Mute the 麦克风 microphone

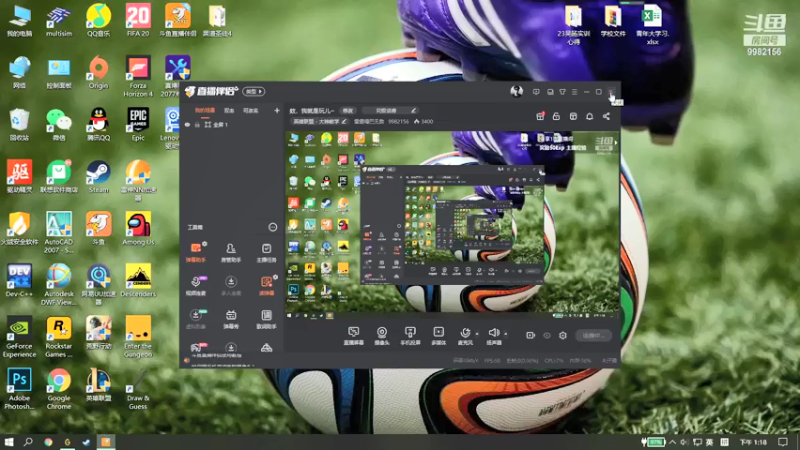click(x=465, y=336)
